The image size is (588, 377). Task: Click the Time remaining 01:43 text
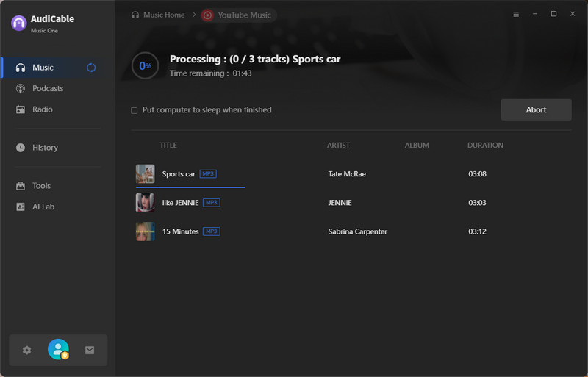coord(211,73)
